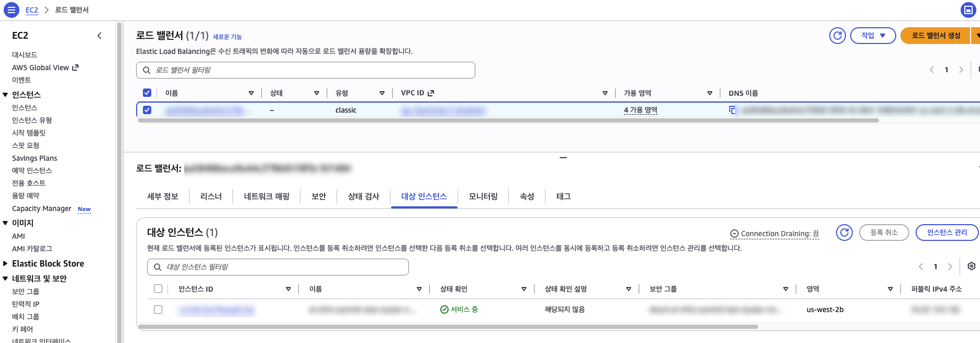Viewport: 980px width, 343px height.
Task: Sort target instances by 상태 확인
Action: coord(524,289)
